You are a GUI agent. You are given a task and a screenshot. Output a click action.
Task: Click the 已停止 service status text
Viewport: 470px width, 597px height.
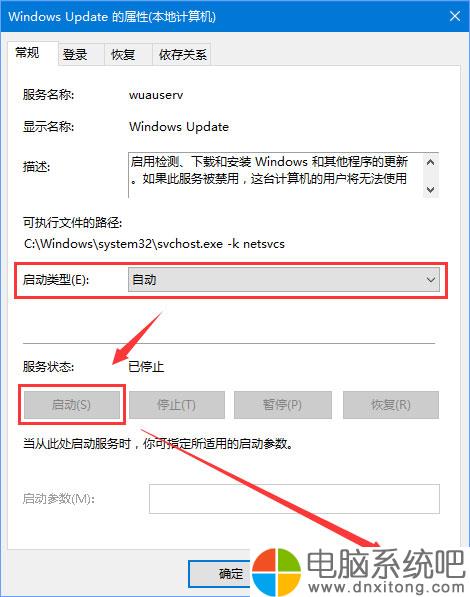click(x=146, y=367)
